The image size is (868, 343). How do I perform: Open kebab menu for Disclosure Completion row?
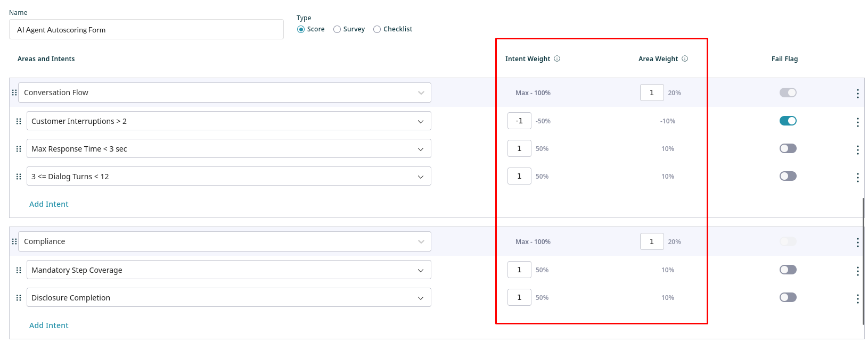(857, 299)
